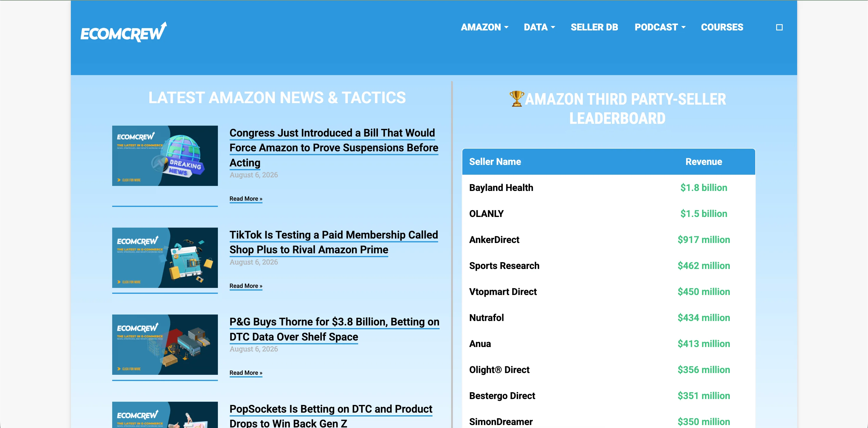Select the Bestergo Direct seller name

point(502,395)
